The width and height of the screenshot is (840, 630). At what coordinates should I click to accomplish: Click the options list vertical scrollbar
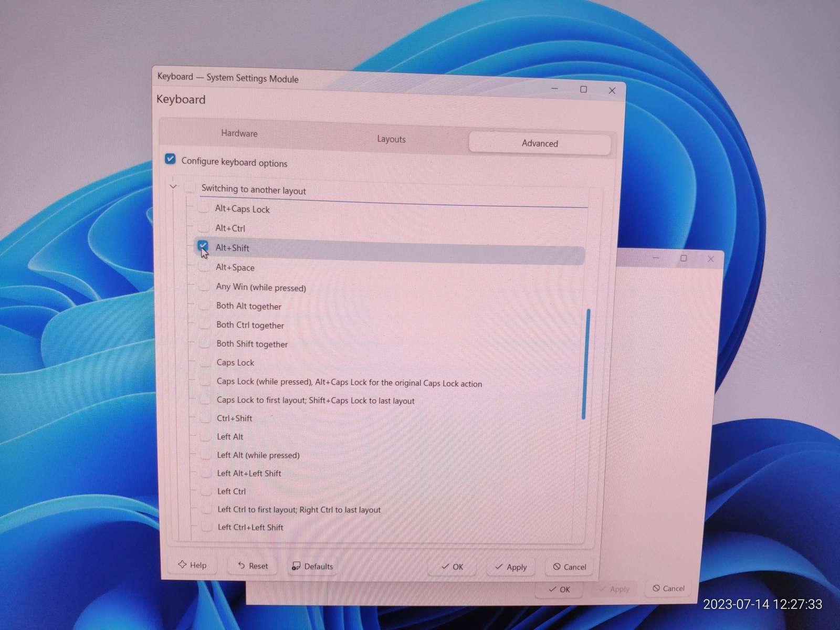click(586, 364)
